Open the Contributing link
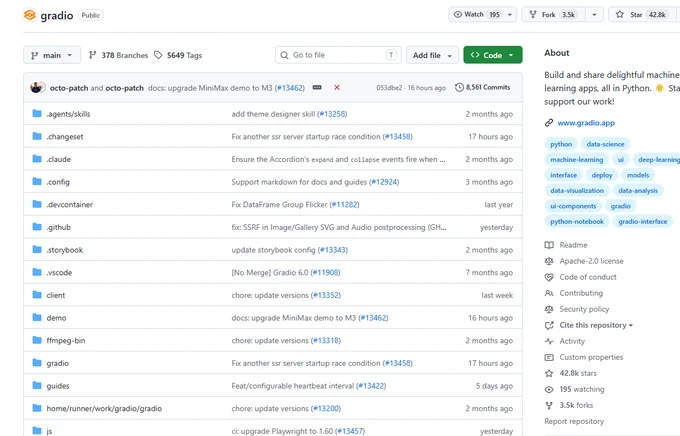 coord(581,293)
